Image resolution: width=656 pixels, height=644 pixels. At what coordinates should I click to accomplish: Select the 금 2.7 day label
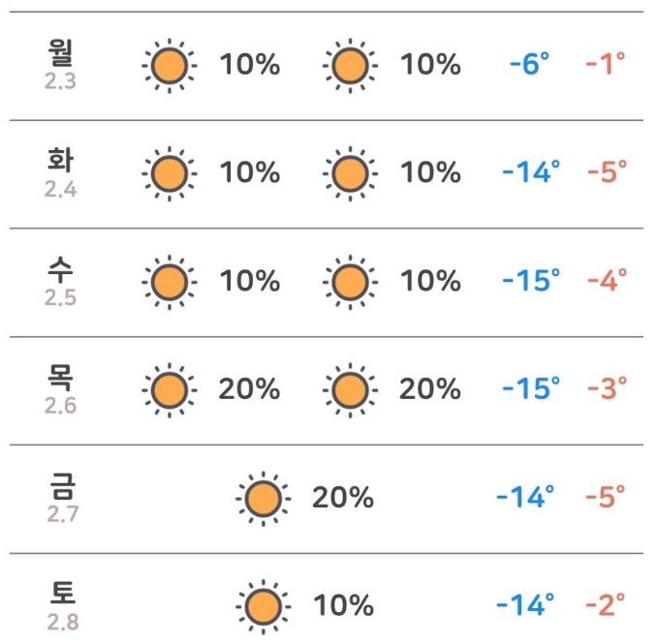(x=62, y=498)
